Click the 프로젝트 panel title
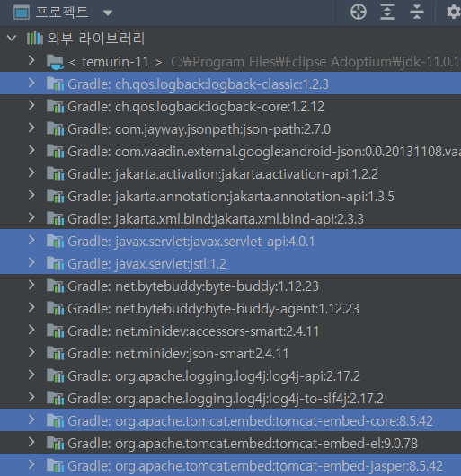 click(x=62, y=13)
